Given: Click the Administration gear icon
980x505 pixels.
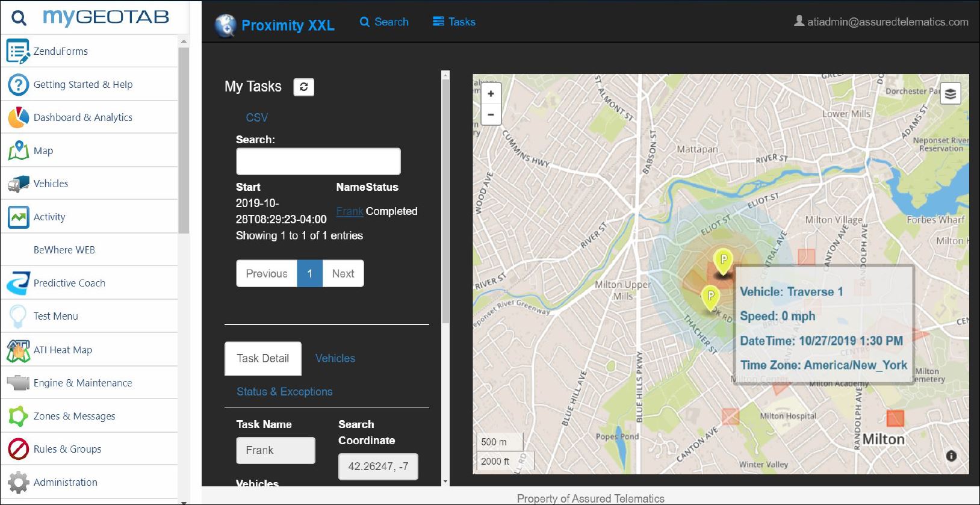Looking at the screenshot, I should click(18, 482).
